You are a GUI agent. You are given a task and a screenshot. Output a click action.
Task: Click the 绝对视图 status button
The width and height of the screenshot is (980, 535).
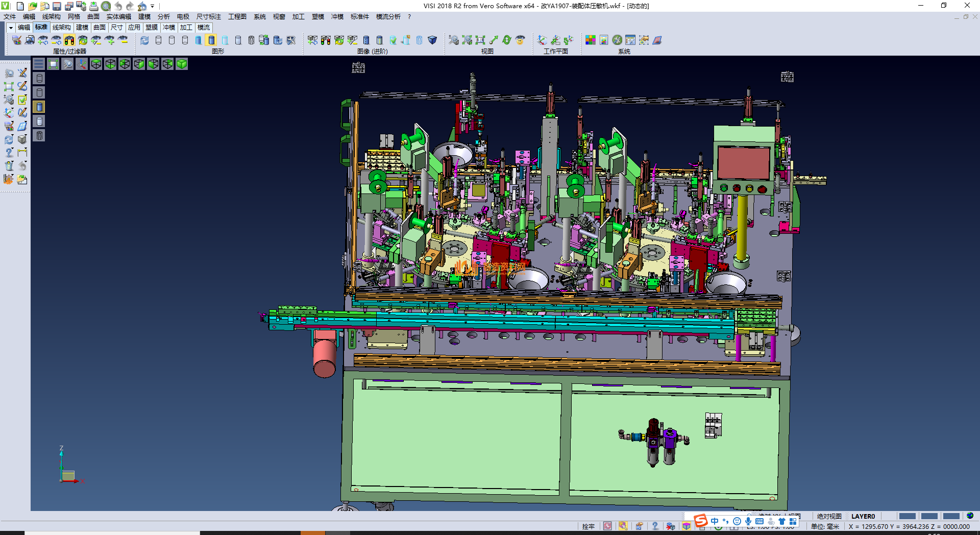coord(829,516)
